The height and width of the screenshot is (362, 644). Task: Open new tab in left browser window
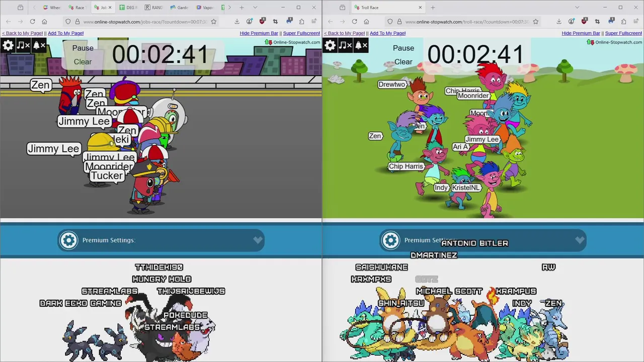[242, 8]
